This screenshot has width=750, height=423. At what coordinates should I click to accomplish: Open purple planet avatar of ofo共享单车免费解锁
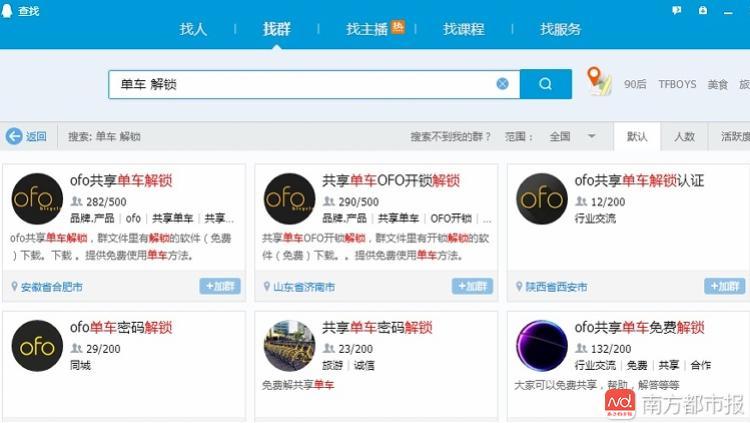coord(542,345)
